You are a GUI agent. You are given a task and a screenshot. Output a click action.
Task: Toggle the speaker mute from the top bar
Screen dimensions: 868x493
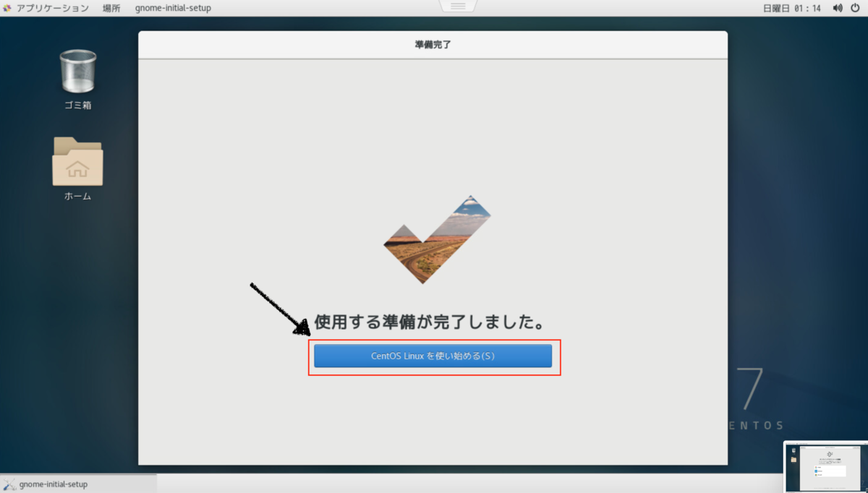coord(837,8)
